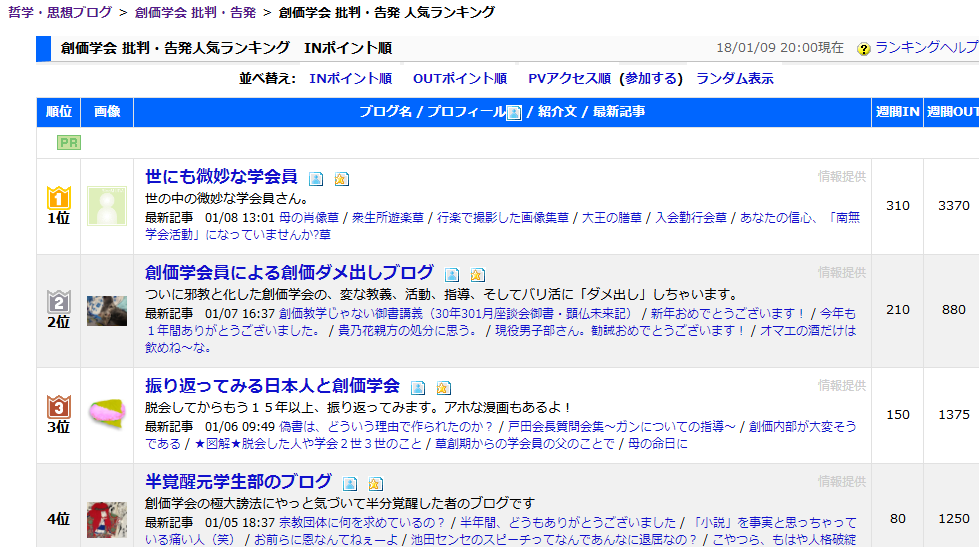Open ランキングヘルプ link
The width and height of the screenshot is (979, 547).
pyautogui.click(x=927, y=47)
